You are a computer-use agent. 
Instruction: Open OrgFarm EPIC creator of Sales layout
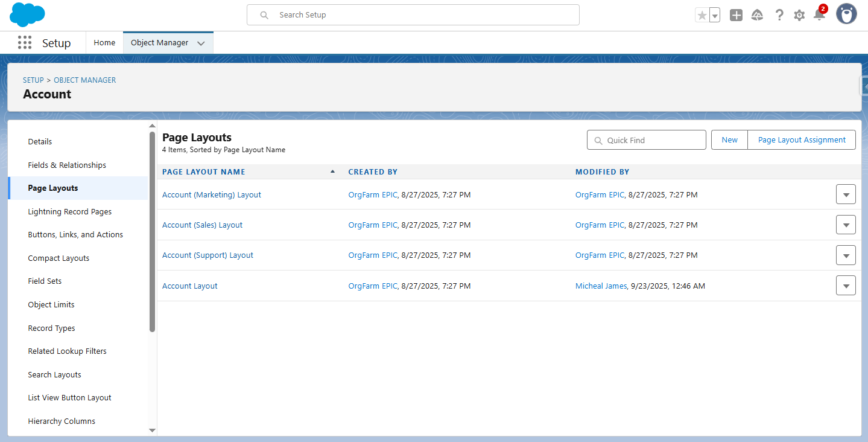[373, 225]
